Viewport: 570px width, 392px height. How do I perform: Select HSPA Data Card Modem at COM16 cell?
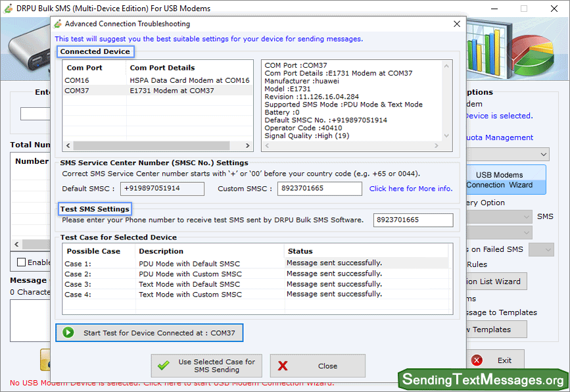click(189, 80)
